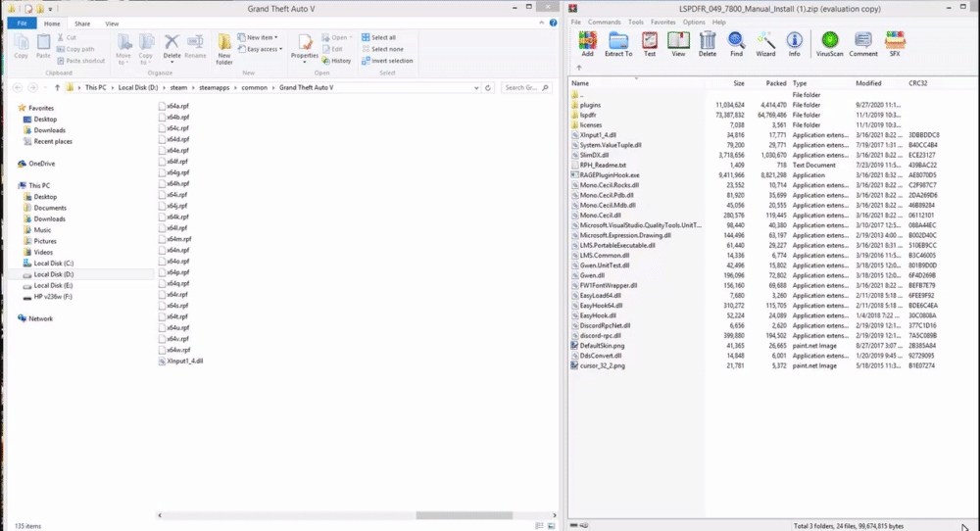Select DefaultSkin.png in WinRAR list
Viewport: 980px width, 531px height.
point(598,346)
